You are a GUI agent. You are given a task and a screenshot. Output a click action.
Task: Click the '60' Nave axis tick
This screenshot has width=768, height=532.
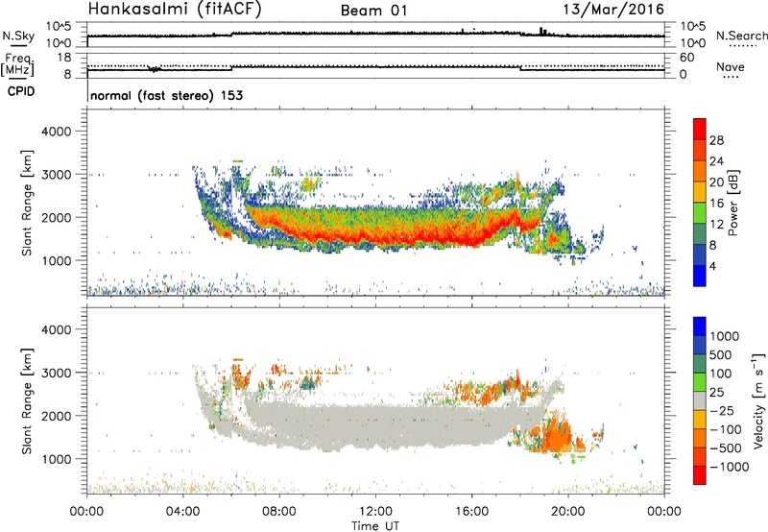pos(686,58)
